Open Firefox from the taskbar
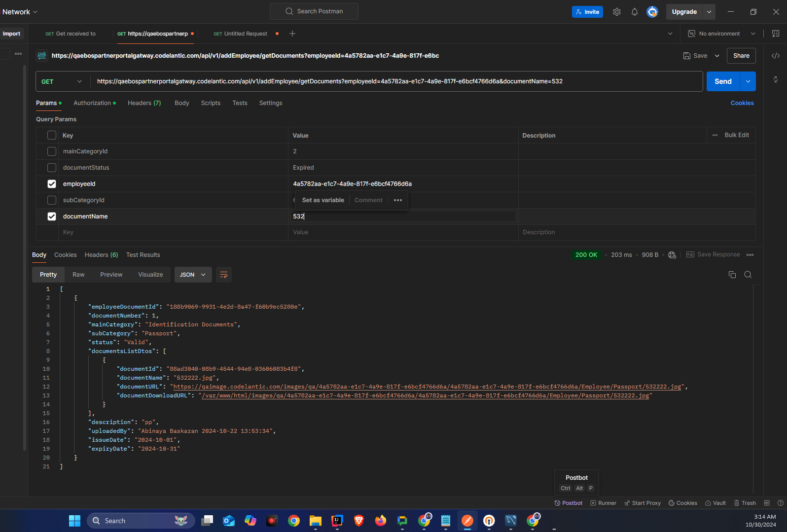This screenshot has width=787, height=532. pyautogui.click(x=380, y=521)
